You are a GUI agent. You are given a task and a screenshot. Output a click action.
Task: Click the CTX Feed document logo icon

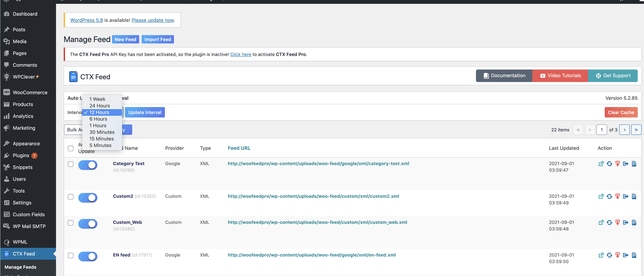(x=73, y=77)
